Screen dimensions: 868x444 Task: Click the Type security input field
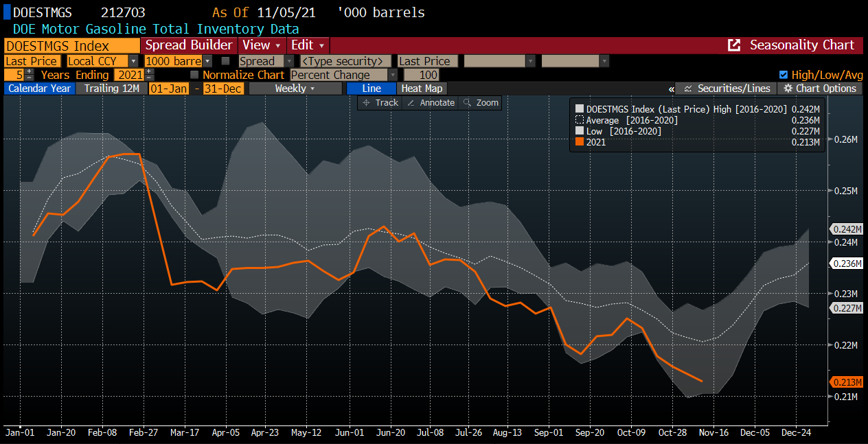pos(345,61)
